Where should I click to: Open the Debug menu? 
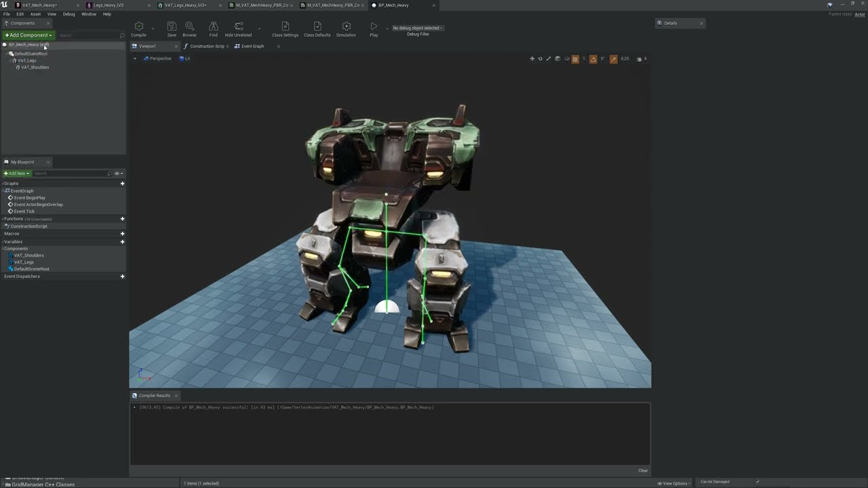coord(68,14)
